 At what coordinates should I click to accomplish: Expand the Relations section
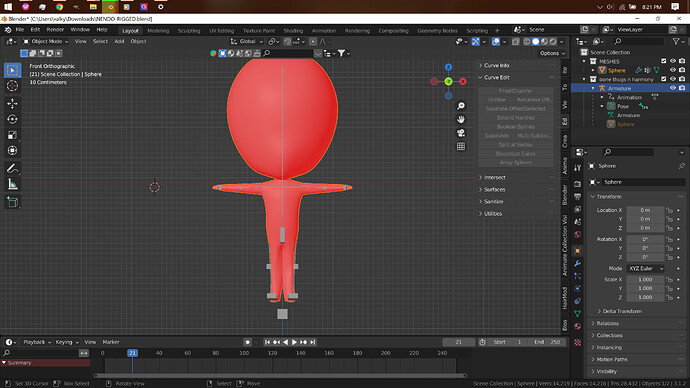[607, 323]
